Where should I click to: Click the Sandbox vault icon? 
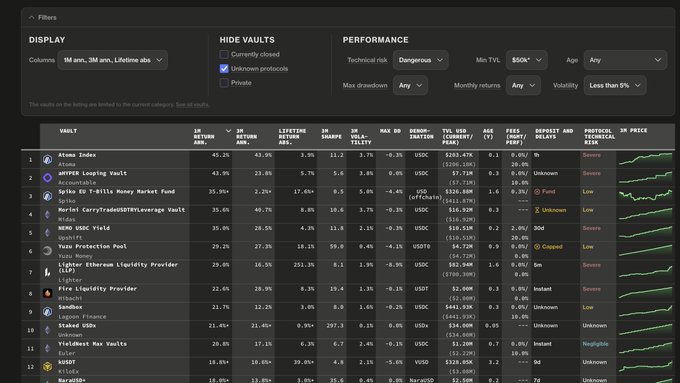pyautogui.click(x=47, y=311)
